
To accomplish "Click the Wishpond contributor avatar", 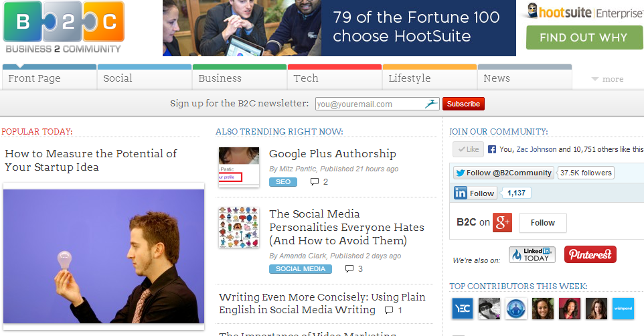I will [623, 309].
